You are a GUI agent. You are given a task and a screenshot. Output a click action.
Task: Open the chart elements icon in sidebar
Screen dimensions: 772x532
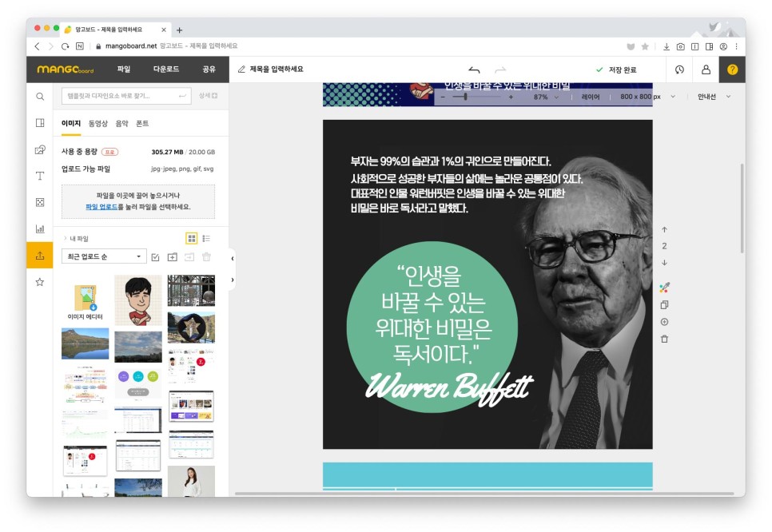[x=39, y=230]
